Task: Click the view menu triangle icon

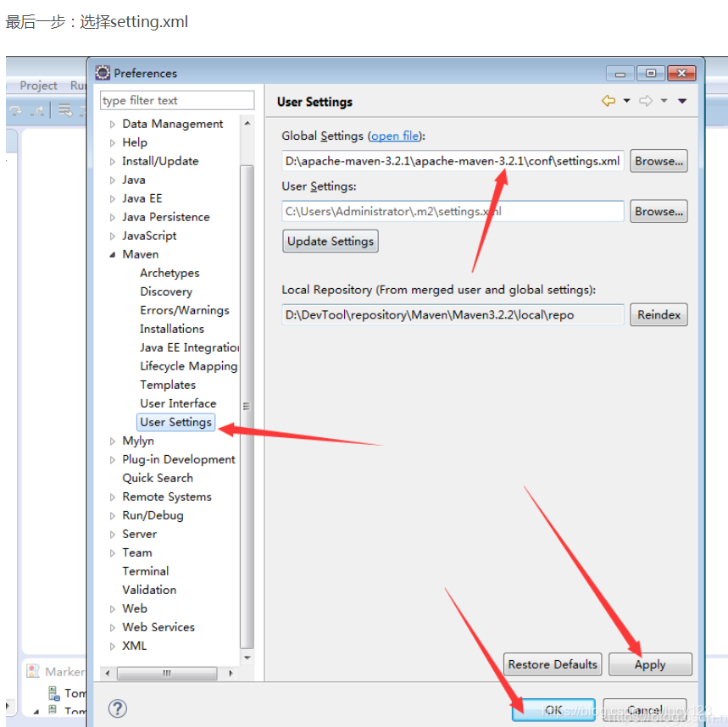Action: point(682,100)
